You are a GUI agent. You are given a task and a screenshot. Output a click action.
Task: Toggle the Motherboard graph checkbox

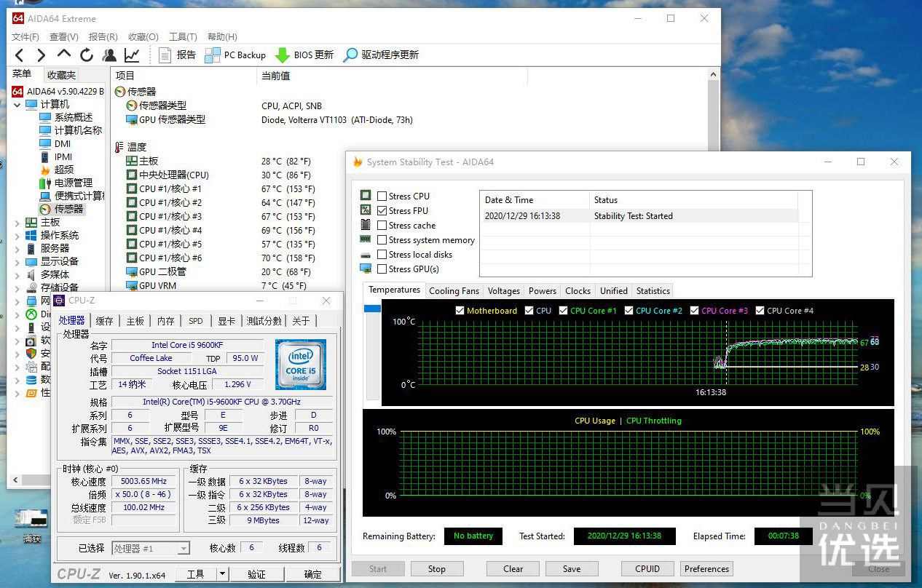[460, 311]
